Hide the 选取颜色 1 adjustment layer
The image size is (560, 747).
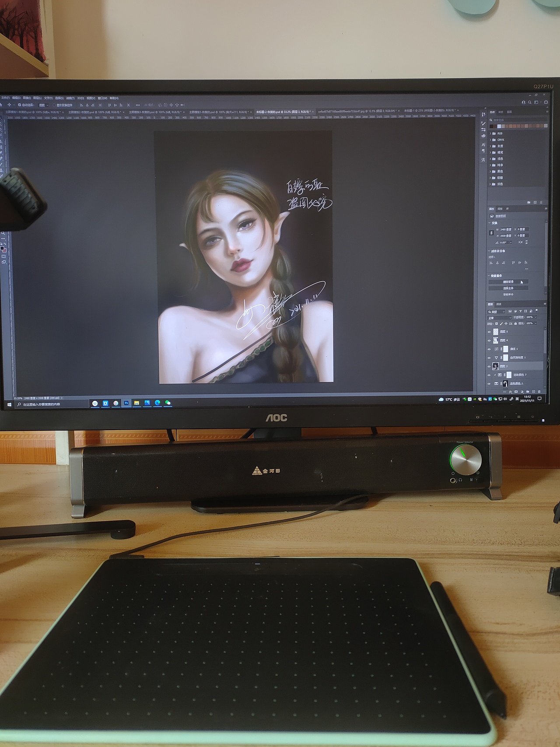489,384
